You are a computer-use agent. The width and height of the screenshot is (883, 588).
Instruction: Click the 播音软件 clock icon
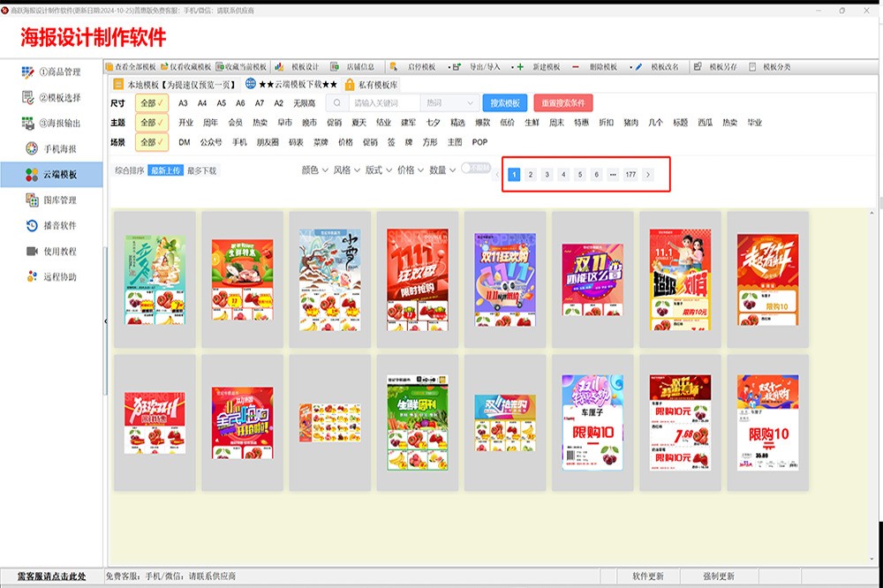[32, 226]
